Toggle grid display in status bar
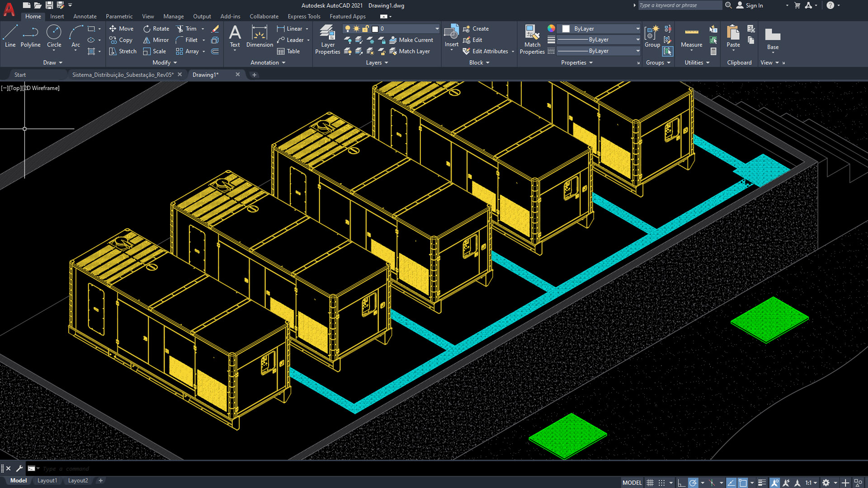This screenshot has height=488, width=868. pos(650,483)
